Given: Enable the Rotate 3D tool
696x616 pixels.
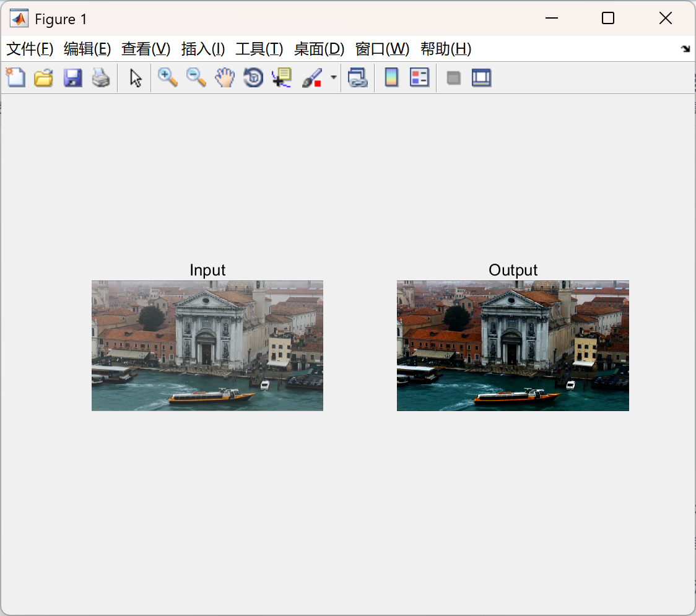Looking at the screenshot, I should [x=253, y=77].
